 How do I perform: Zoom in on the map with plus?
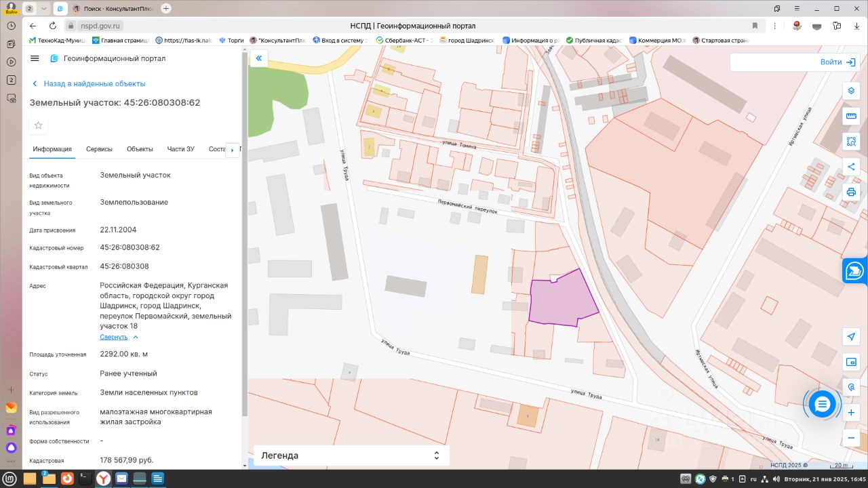[x=851, y=413]
